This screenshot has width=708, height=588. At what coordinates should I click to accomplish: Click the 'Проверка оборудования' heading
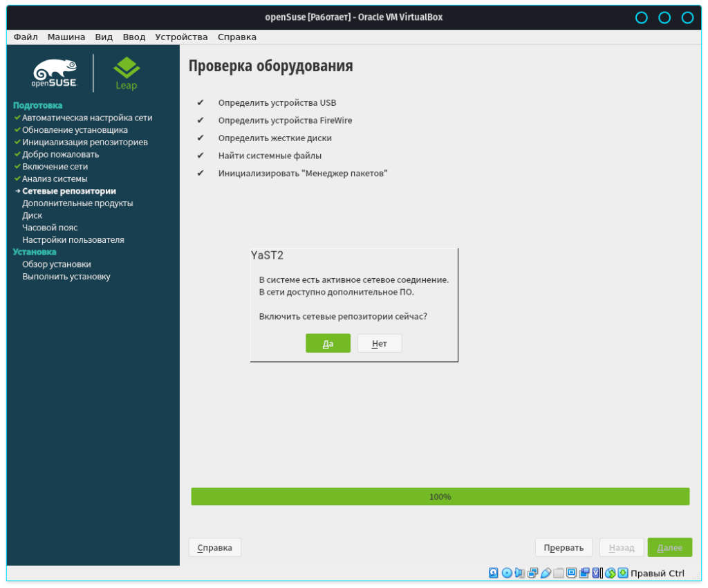[x=271, y=66]
